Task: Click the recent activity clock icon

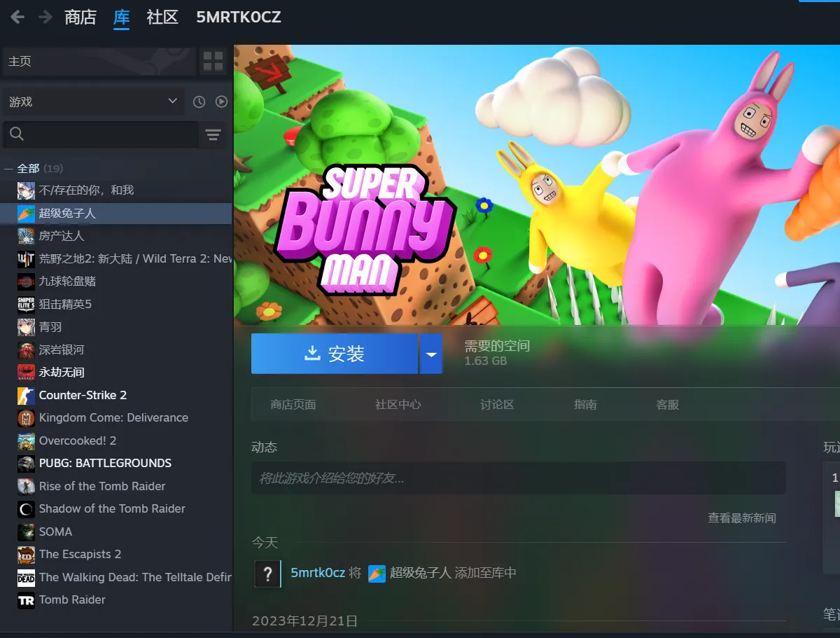Action: 199,102
